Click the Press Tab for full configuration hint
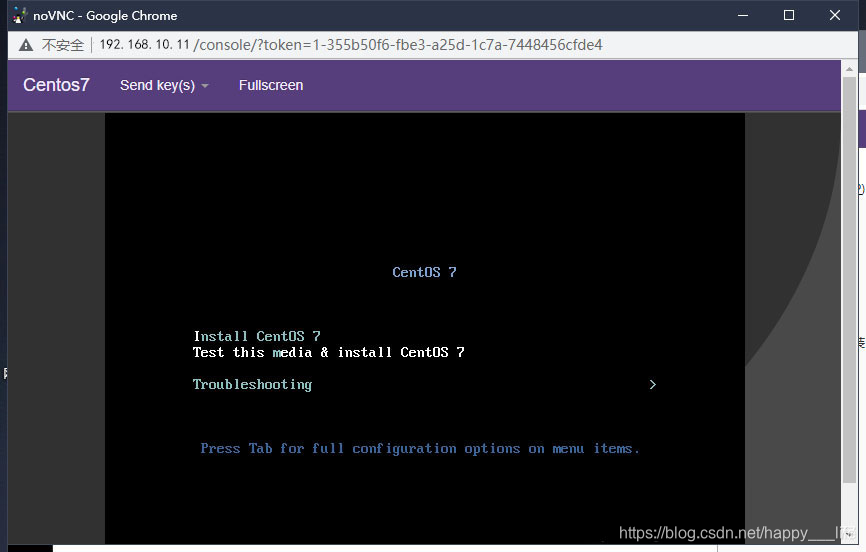The width and height of the screenshot is (866, 552). click(x=420, y=449)
